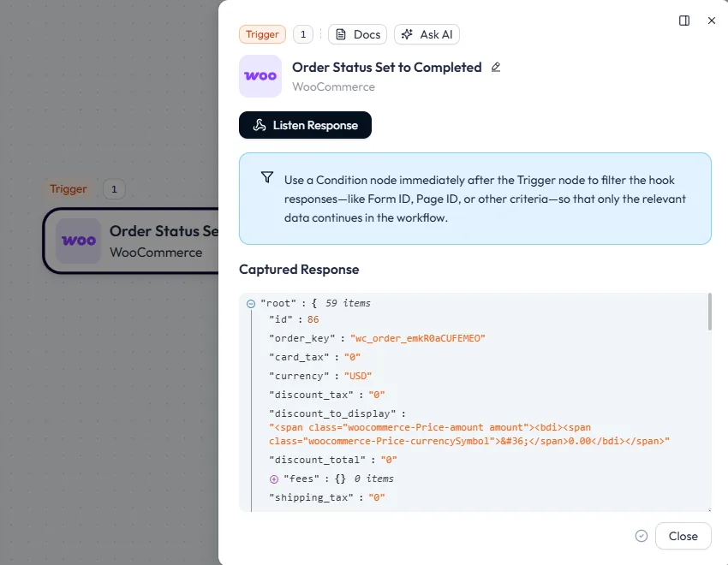Image resolution: width=728 pixels, height=565 pixels.
Task: Click the Captured Response scrollbar
Action: (709, 312)
